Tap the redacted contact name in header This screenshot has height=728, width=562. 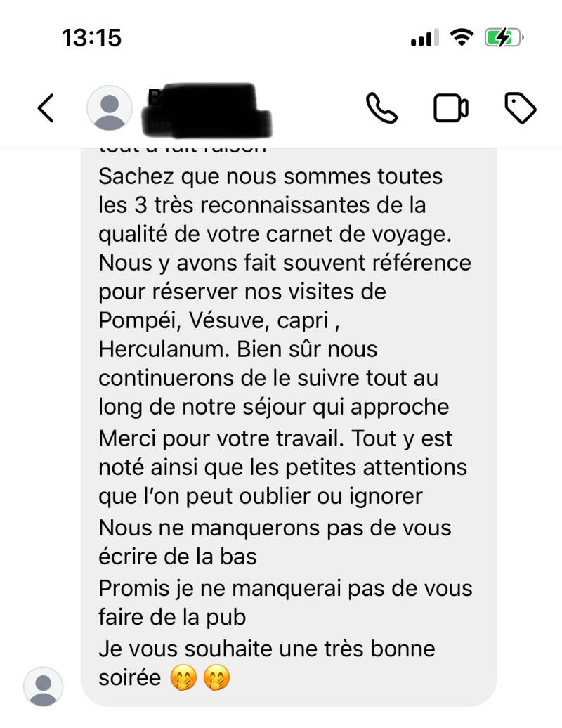pyautogui.click(x=207, y=110)
